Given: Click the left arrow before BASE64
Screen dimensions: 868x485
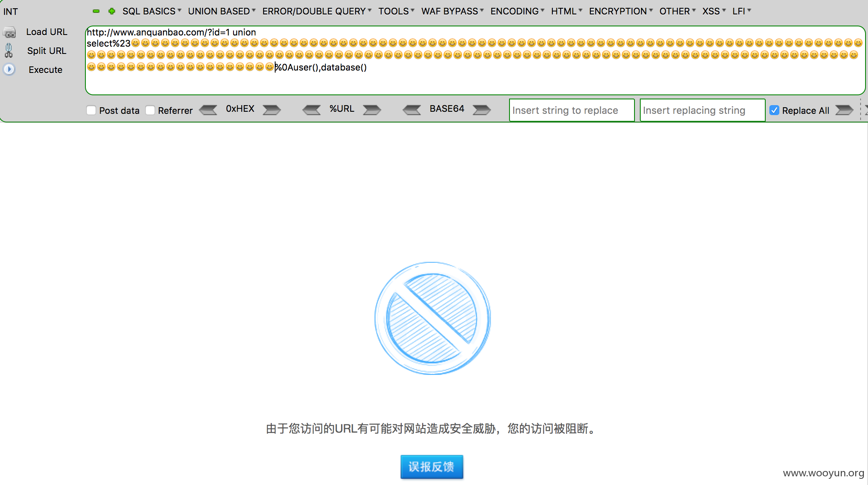Looking at the screenshot, I should point(412,110).
